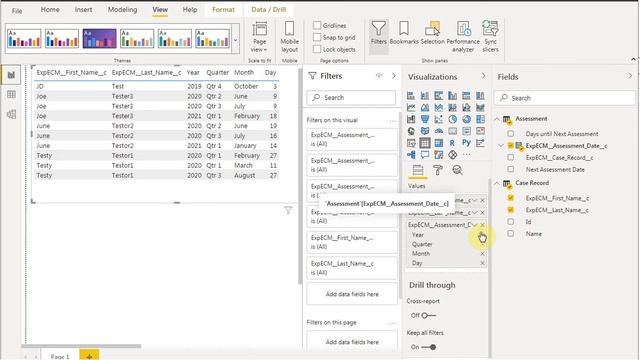Viewport: 640px width, 360px height.
Task: Enable Snap to grid
Action: pos(317,37)
